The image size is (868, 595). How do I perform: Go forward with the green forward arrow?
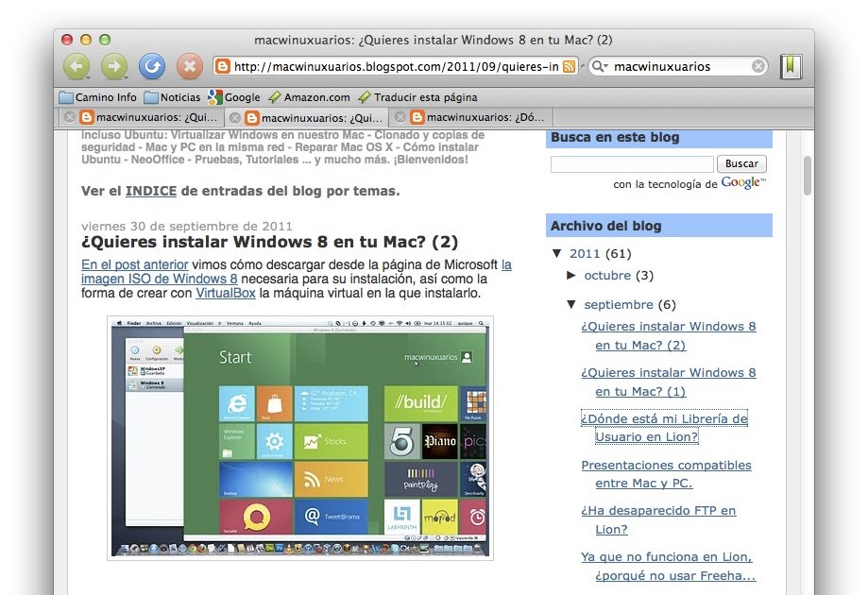pyautogui.click(x=114, y=67)
